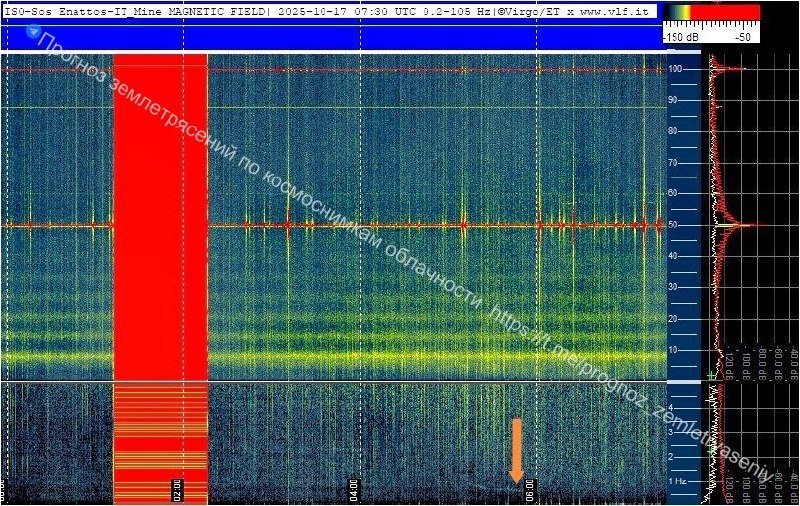Image resolution: width=800 pixels, height=506 pixels.
Task: Click the 40 frequency axis label
Action: click(672, 256)
